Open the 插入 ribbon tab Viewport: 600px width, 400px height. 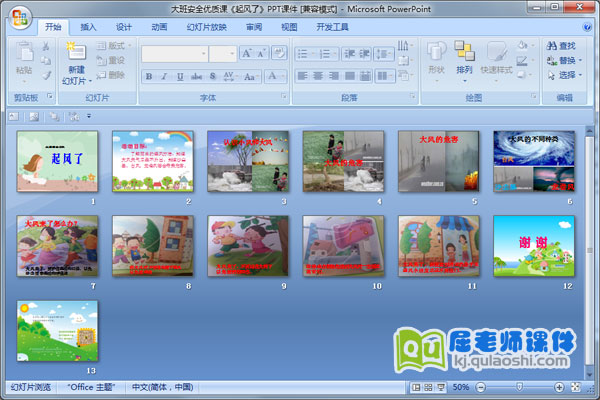(x=89, y=27)
